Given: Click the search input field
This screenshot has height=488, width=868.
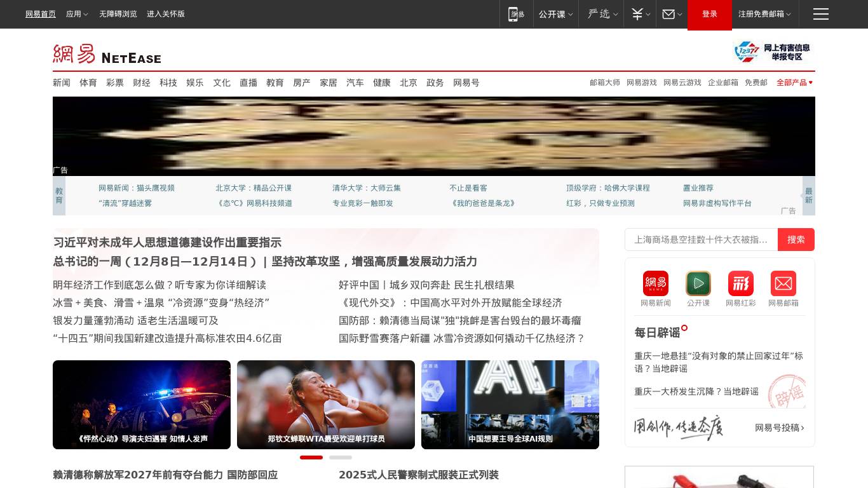Looking at the screenshot, I should click(701, 240).
